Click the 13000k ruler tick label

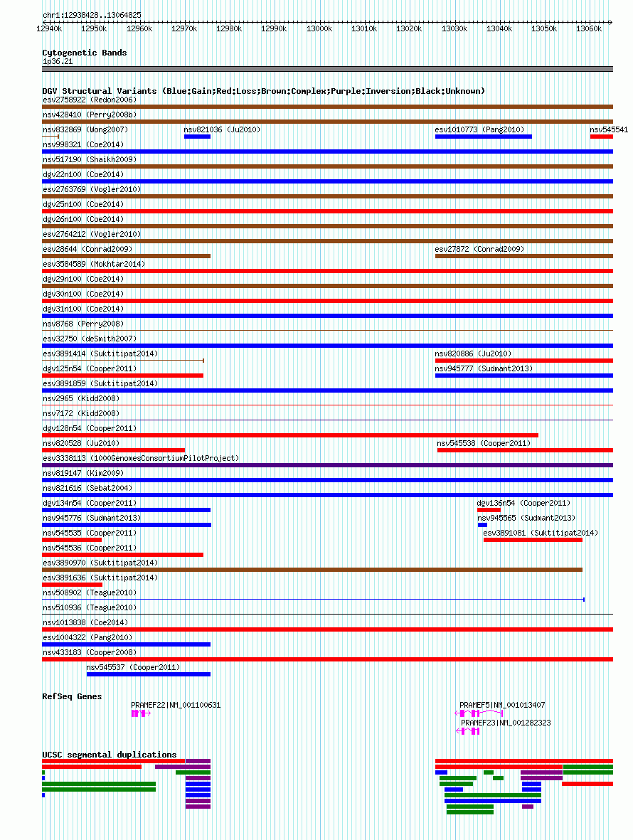tap(319, 28)
